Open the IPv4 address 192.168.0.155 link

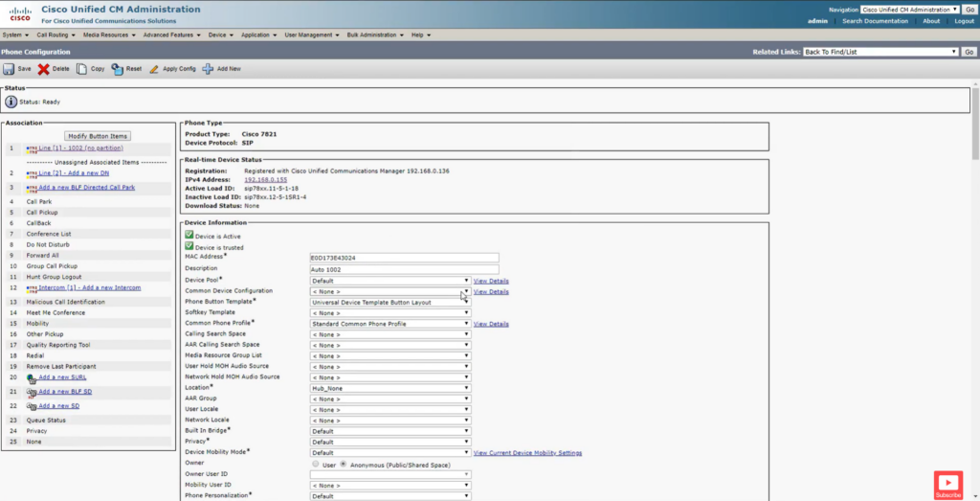pos(266,179)
